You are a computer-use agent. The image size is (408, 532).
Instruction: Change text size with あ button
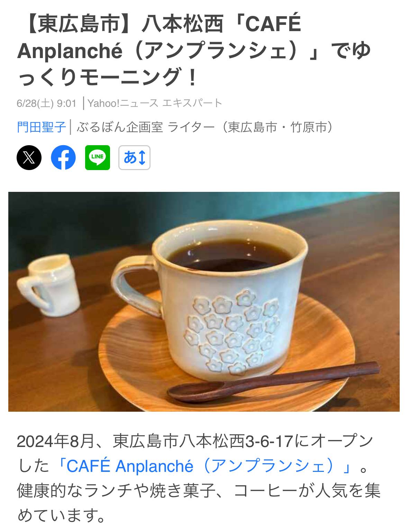(134, 158)
